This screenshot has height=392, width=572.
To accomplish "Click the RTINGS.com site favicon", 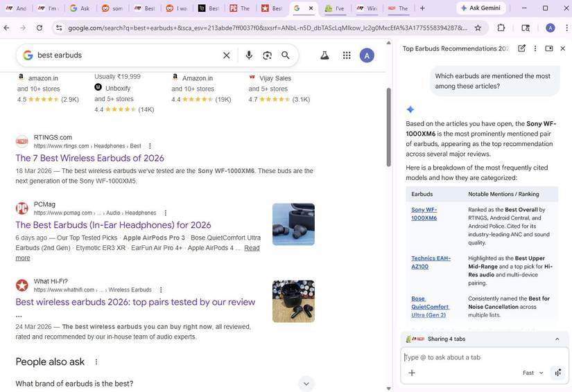I will click(22, 141).
